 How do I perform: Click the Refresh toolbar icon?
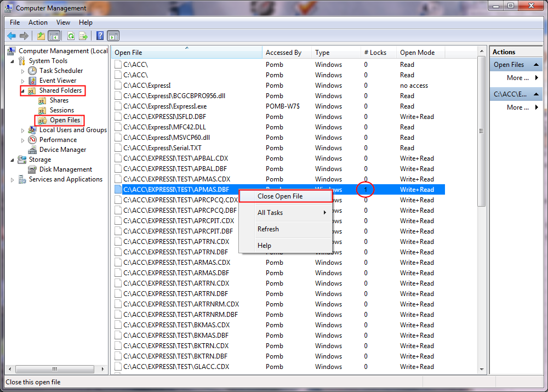72,36
